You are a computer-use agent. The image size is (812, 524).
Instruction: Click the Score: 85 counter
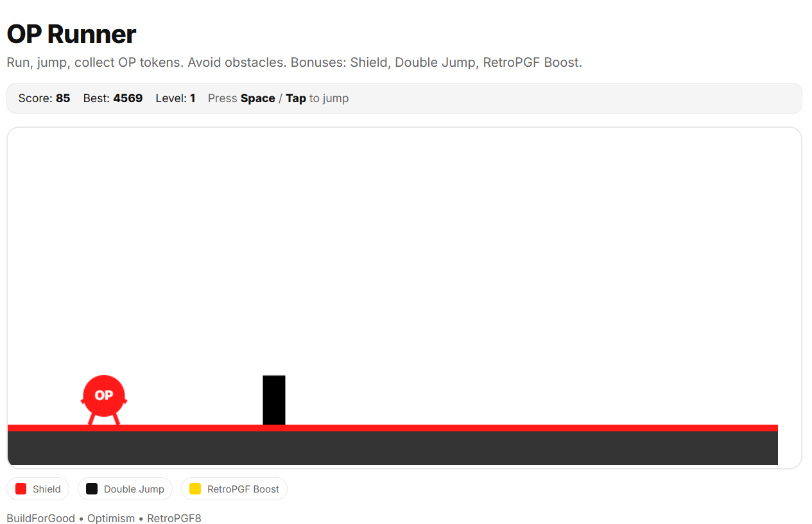[x=44, y=98]
